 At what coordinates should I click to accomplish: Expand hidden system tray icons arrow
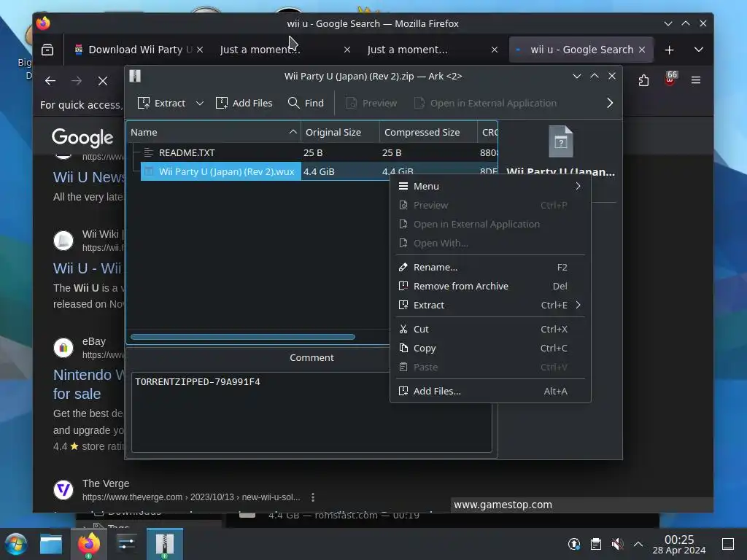coord(638,544)
